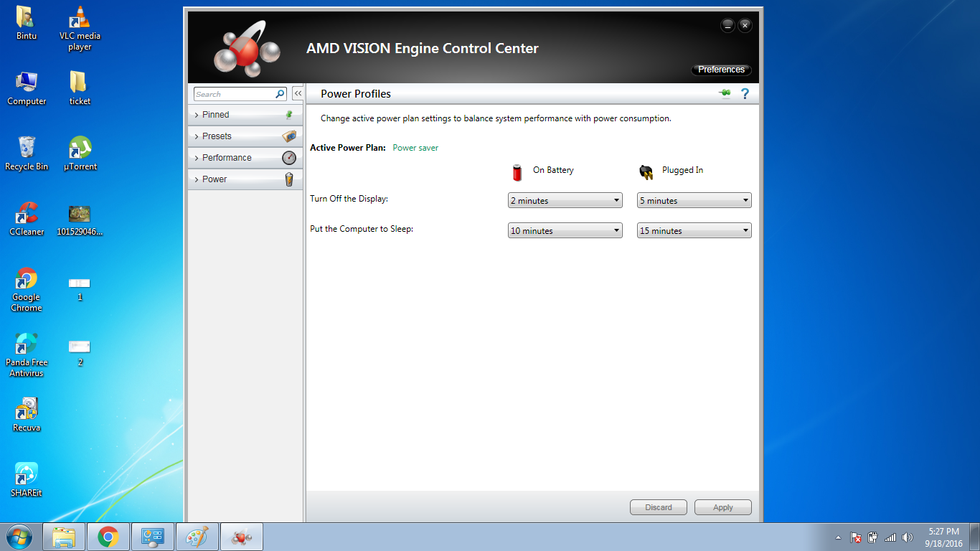Open help via the question mark icon

[x=745, y=94]
